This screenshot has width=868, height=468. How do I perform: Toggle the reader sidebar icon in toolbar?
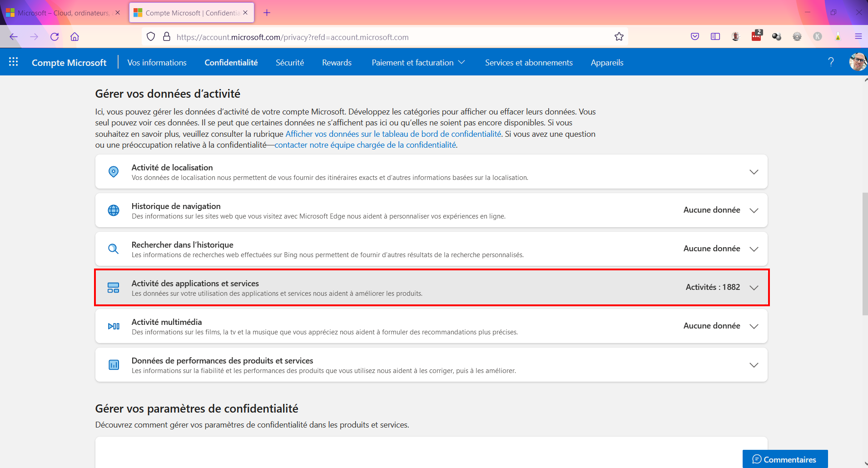point(715,37)
